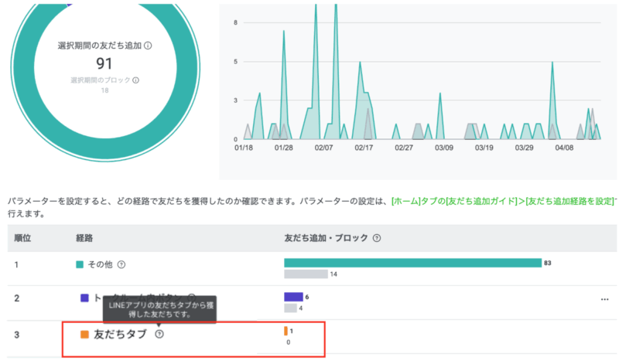Click the 04/08 date label on chart

tap(564, 148)
